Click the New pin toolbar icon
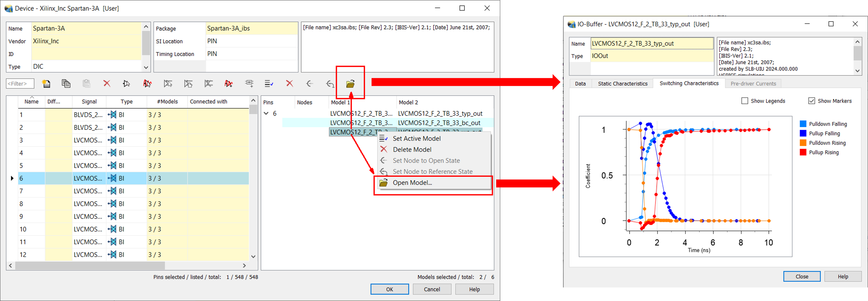 coord(46,84)
